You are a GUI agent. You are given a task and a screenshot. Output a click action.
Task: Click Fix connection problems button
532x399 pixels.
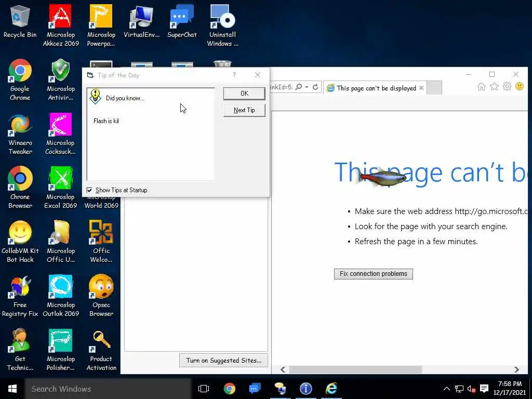click(x=373, y=274)
